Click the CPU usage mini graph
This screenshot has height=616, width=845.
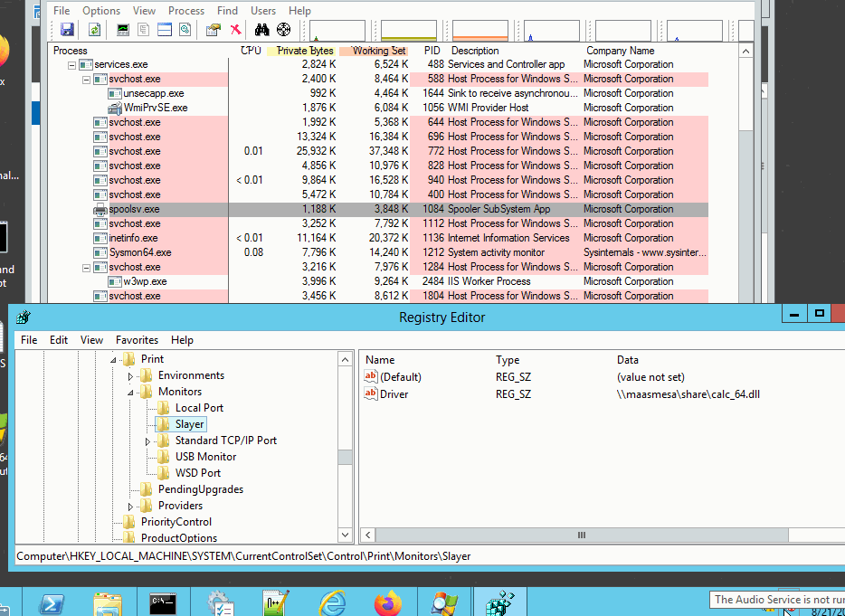(x=337, y=30)
